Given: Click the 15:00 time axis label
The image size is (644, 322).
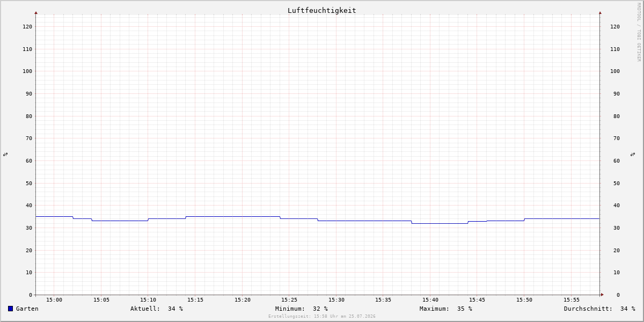Looking at the screenshot, I should tap(54, 300).
